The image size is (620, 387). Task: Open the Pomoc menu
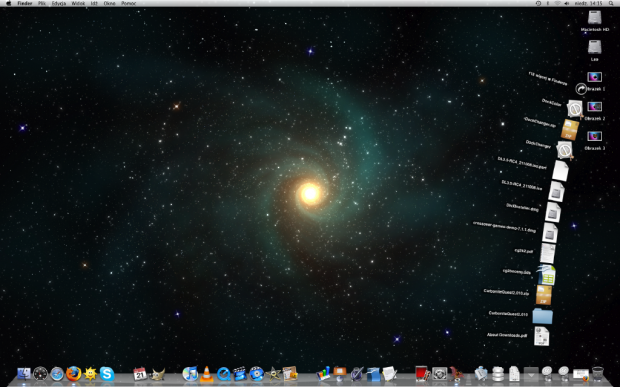click(x=129, y=3)
